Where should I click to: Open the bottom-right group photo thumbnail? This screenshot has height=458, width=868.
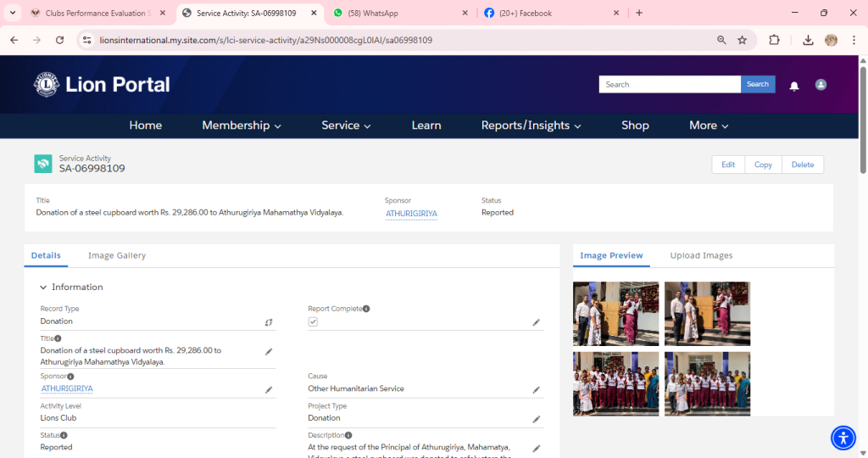[x=707, y=384]
